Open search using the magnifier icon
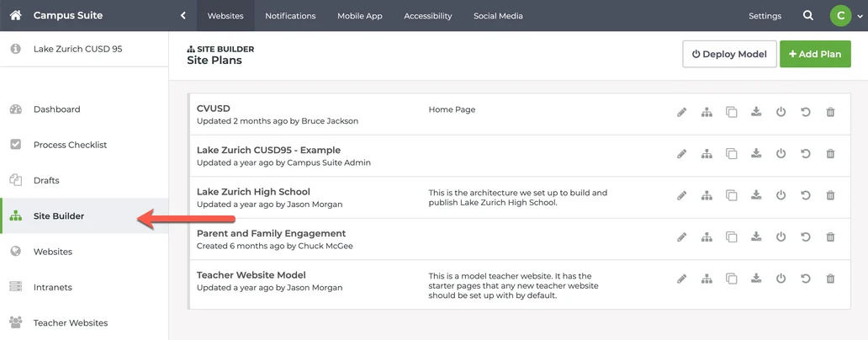This screenshot has width=868, height=340. (x=807, y=16)
